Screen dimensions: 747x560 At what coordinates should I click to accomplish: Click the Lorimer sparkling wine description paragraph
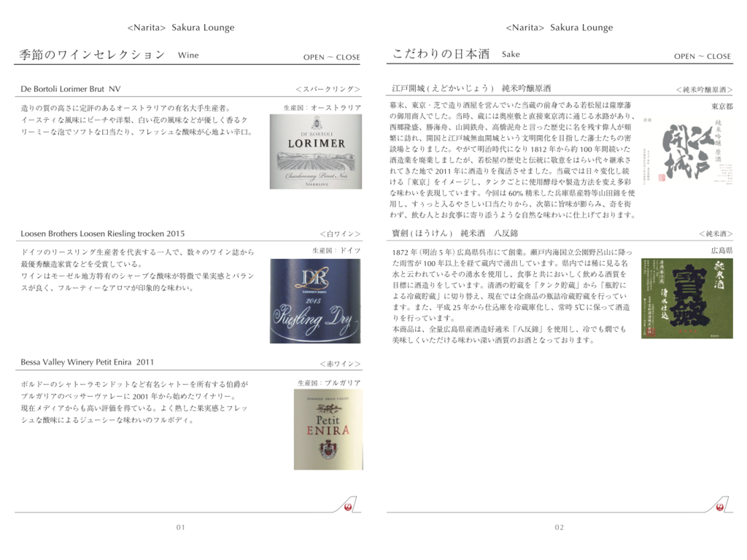tap(136, 120)
